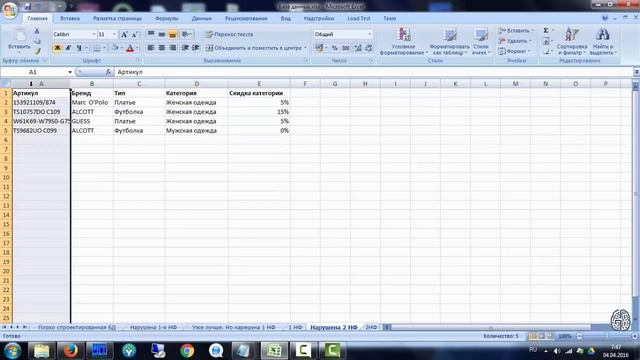Screen dimensions: 640x360
Task: Click the Name Box showing A1
Action: tap(33, 72)
